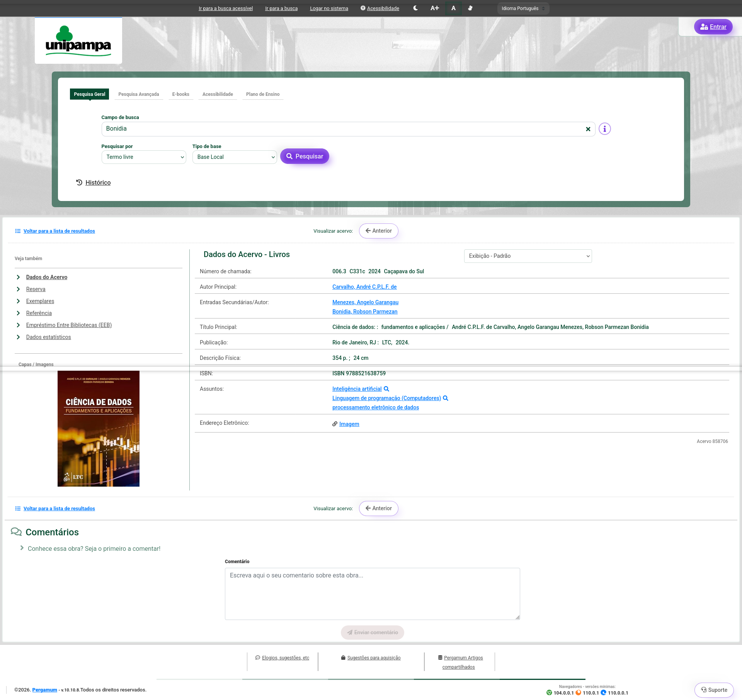
Task: Open the Tipo de base dropdown
Action: [235, 157]
